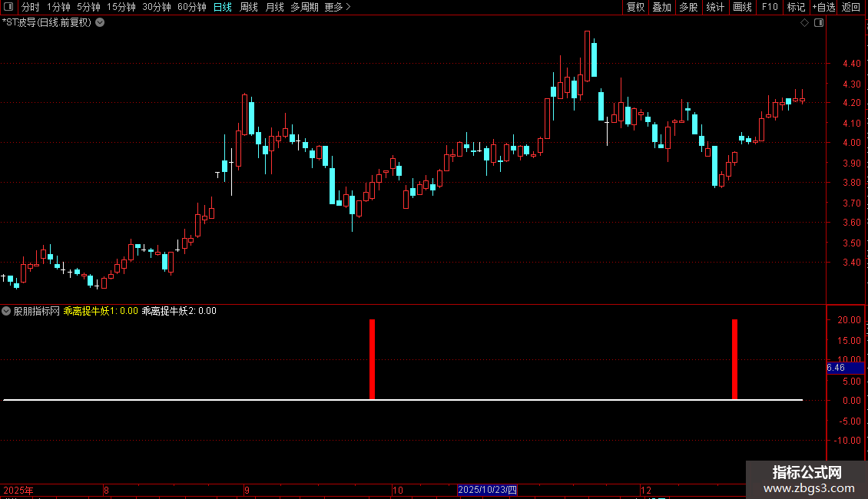
Task: Add stock with +自选 button
Action: click(x=823, y=7)
